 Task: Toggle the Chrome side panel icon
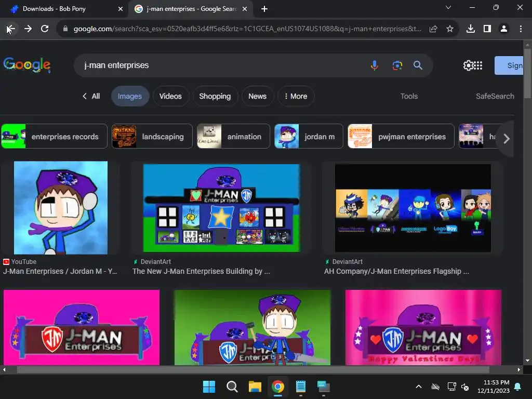pyautogui.click(x=487, y=29)
